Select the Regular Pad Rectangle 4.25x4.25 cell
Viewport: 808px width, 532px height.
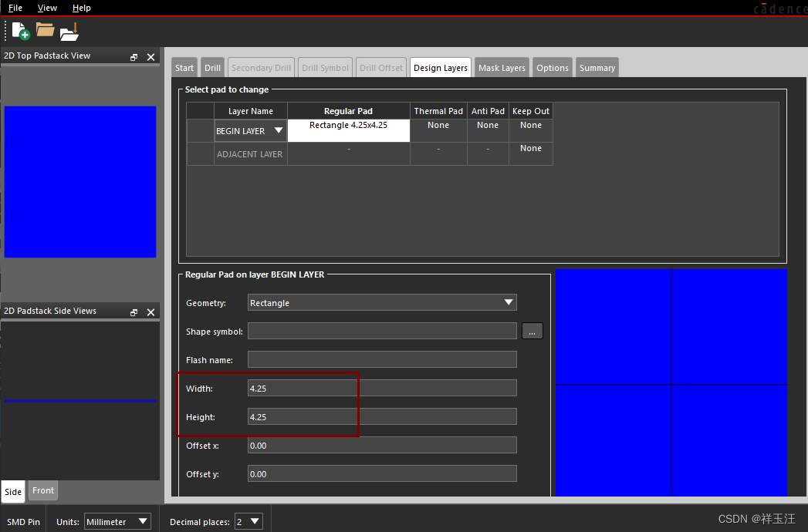click(x=348, y=130)
